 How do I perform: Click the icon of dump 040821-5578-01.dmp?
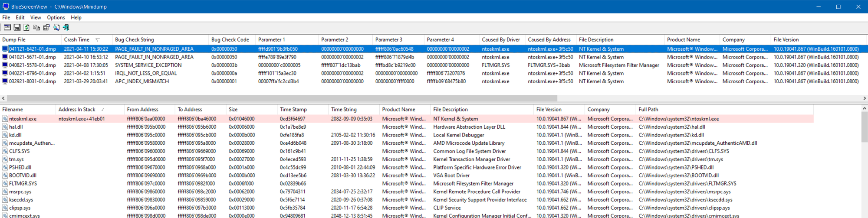point(5,65)
